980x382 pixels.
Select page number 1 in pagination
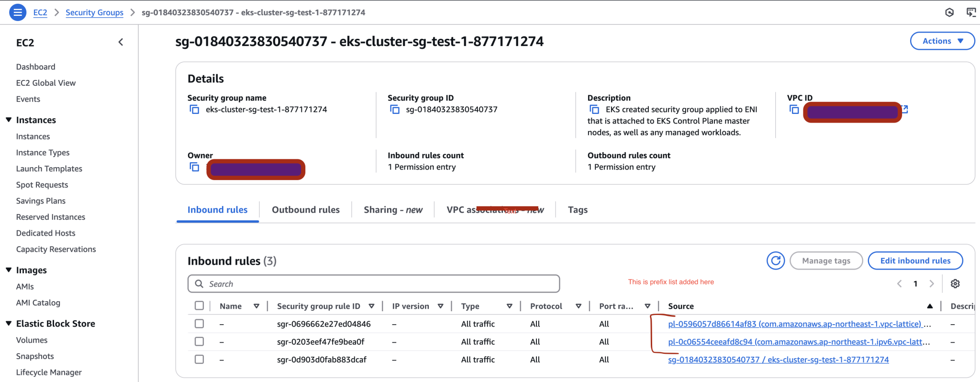click(x=915, y=284)
